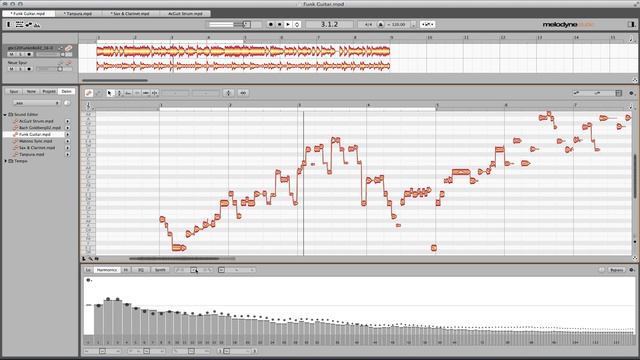Switch to the Tampura.mpd document tab

78,13
